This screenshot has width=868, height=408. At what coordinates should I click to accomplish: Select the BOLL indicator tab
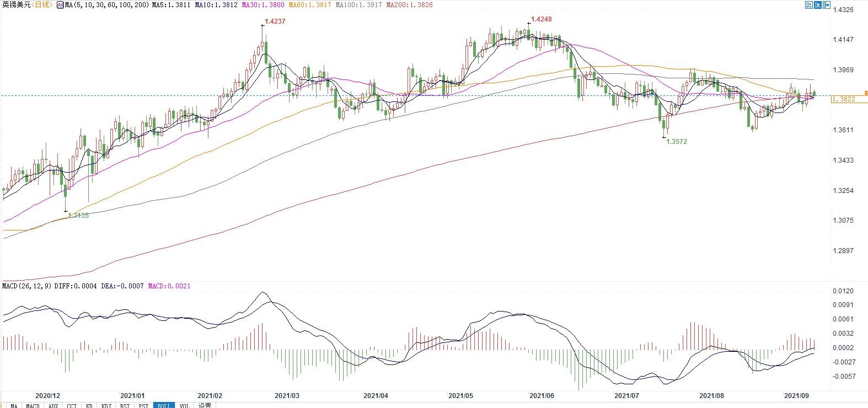click(x=164, y=405)
